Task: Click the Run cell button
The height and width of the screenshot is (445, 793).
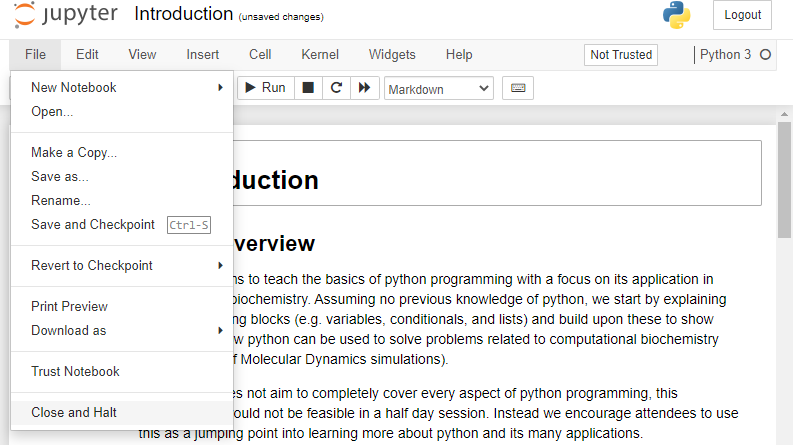Action: 266,87
